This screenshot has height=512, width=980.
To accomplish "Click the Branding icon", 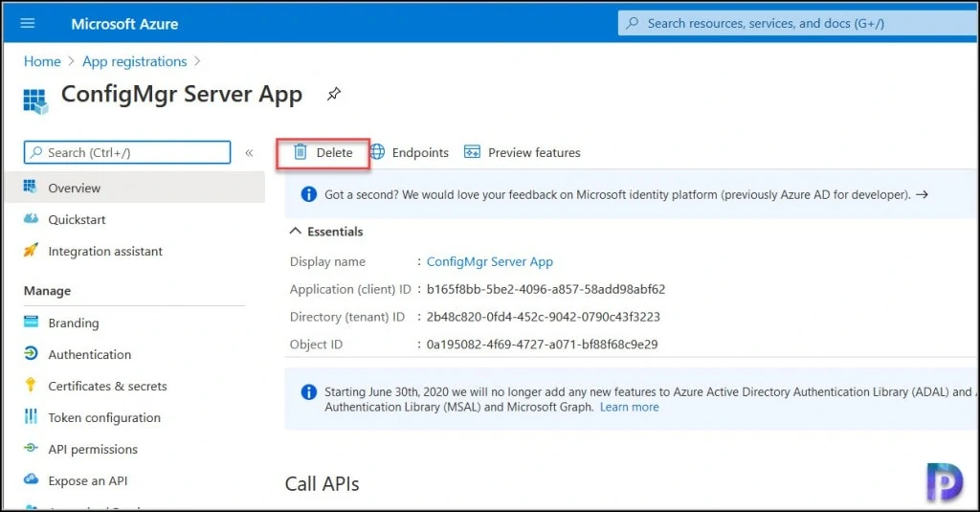I will tap(31, 322).
